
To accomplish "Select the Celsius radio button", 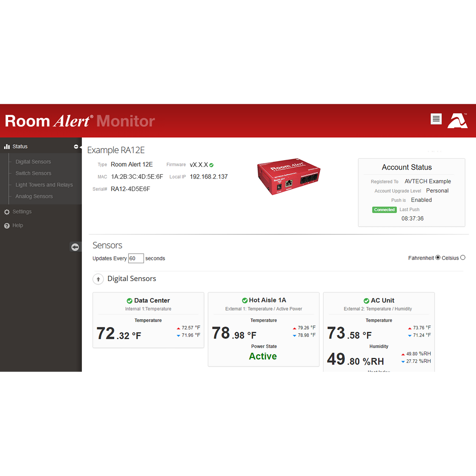I will tap(463, 258).
